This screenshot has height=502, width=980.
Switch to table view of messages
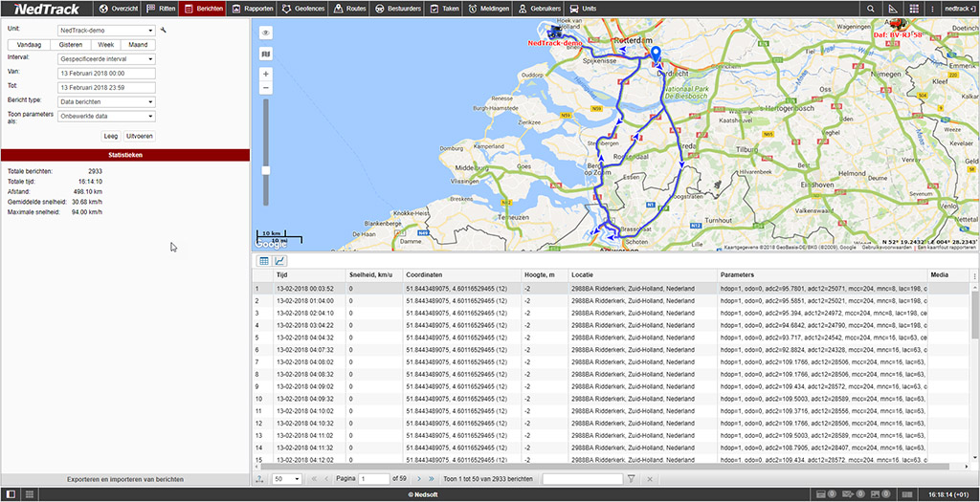264,261
